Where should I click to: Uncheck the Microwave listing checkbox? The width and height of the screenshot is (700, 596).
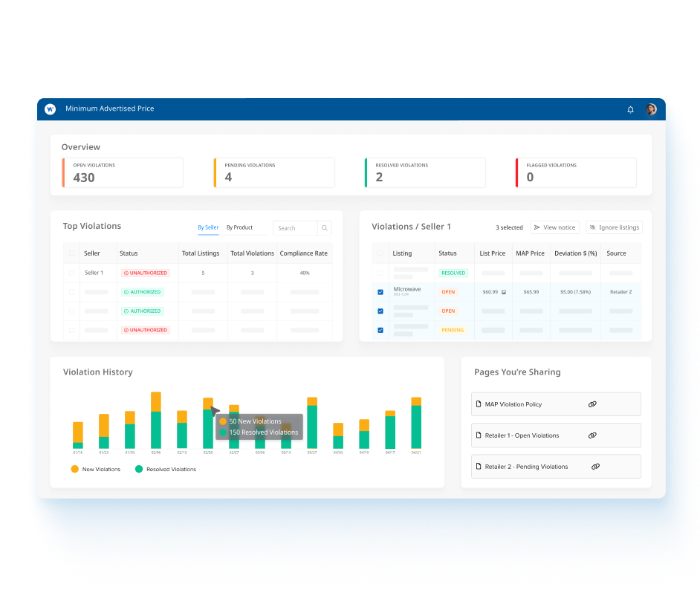[380, 292]
